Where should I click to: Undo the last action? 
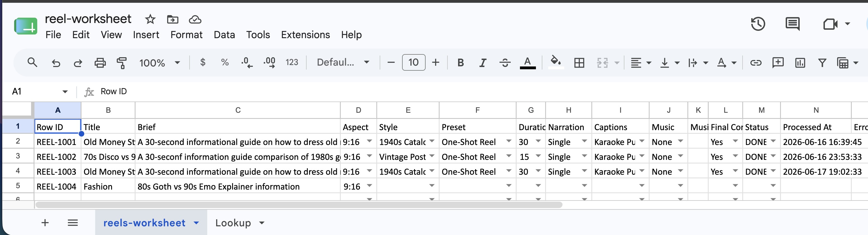[x=56, y=63]
